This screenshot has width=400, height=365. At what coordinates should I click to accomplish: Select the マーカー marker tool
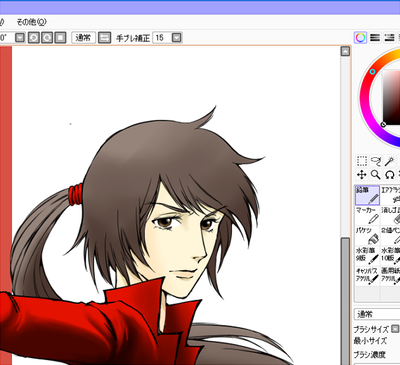(367, 215)
